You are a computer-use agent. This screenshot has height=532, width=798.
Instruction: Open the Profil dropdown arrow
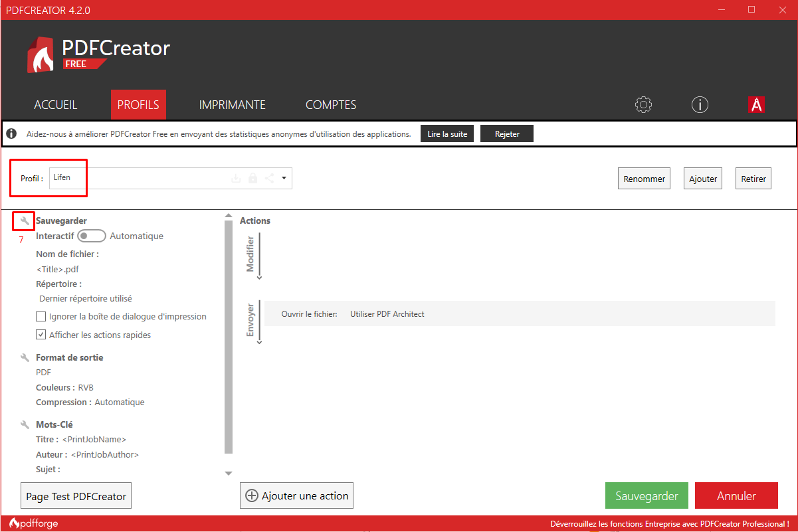284,178
